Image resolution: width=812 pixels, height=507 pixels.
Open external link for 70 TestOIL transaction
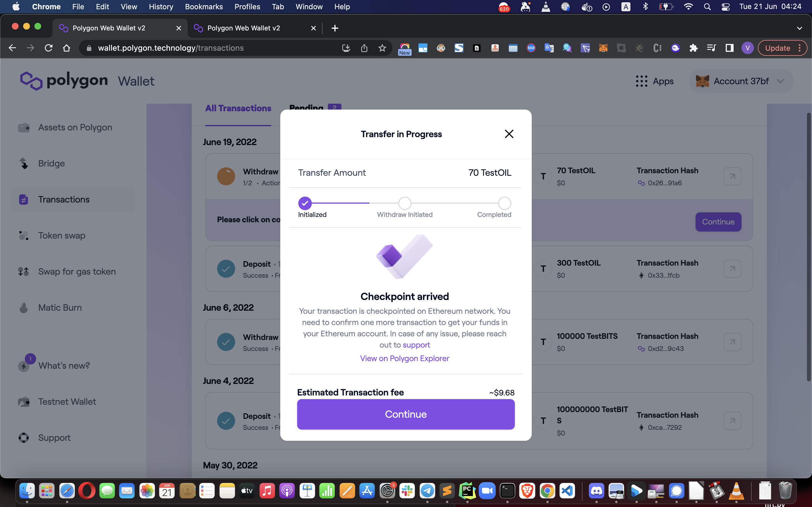(732, 176)
